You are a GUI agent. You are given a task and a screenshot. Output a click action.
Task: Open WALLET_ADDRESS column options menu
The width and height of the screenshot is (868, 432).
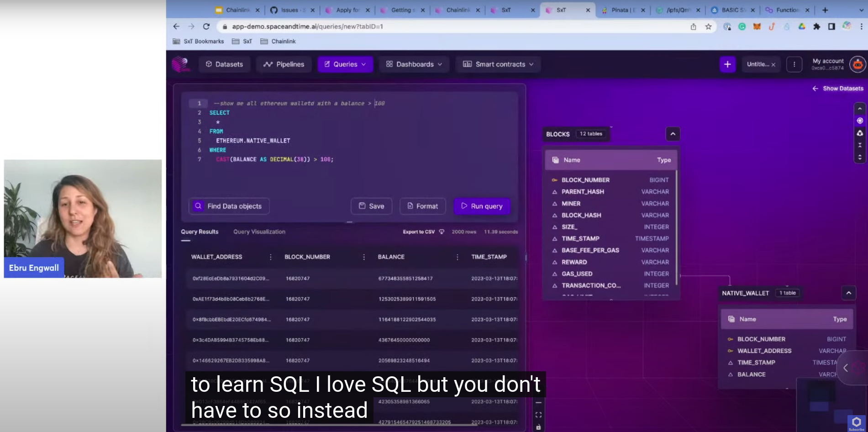pos(271,257)
